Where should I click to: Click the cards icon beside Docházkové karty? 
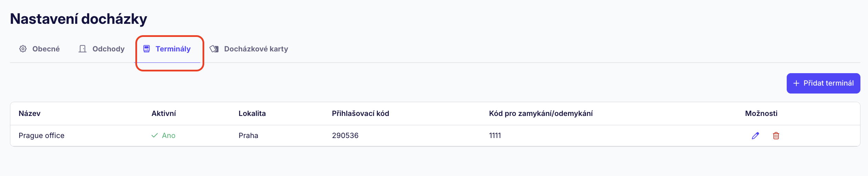pos(214,49)
